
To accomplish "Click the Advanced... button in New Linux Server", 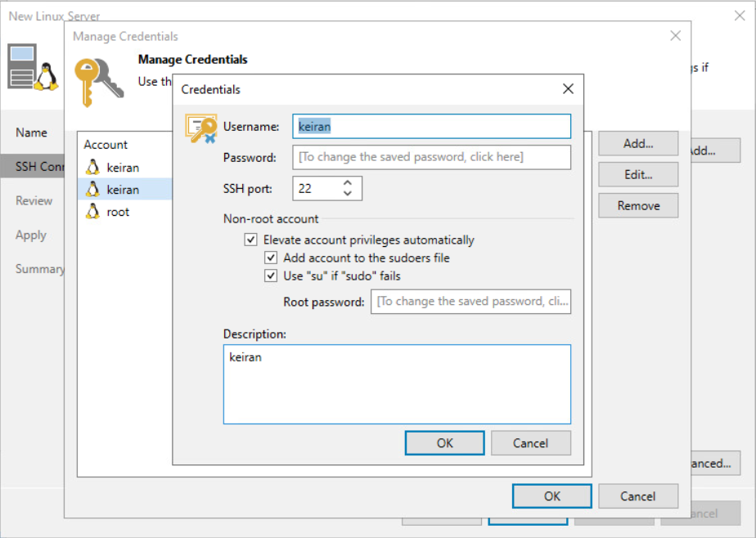I will click(716, 464).
